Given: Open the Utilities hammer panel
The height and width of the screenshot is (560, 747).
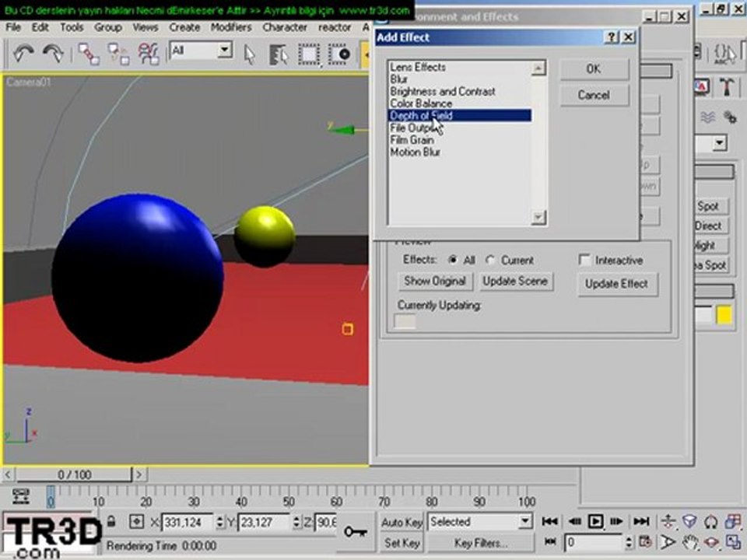Looking at the screenshot, I should tap(727, 86).
